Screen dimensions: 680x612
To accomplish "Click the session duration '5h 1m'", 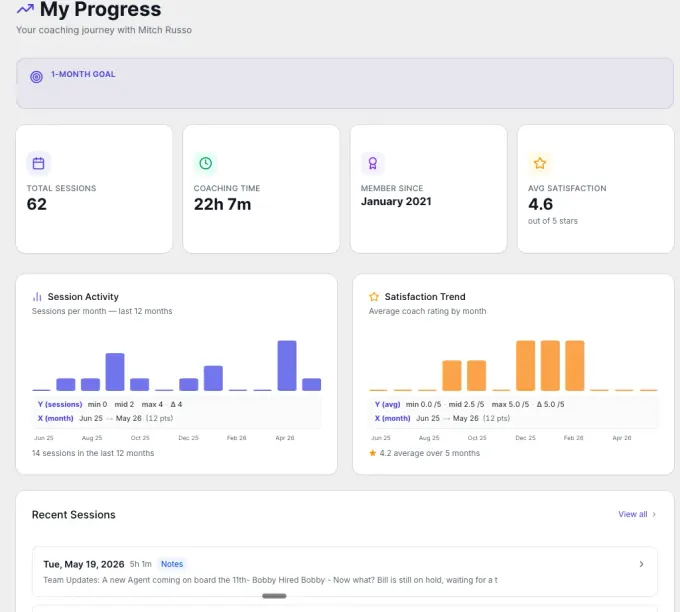I will coord(141,564).
